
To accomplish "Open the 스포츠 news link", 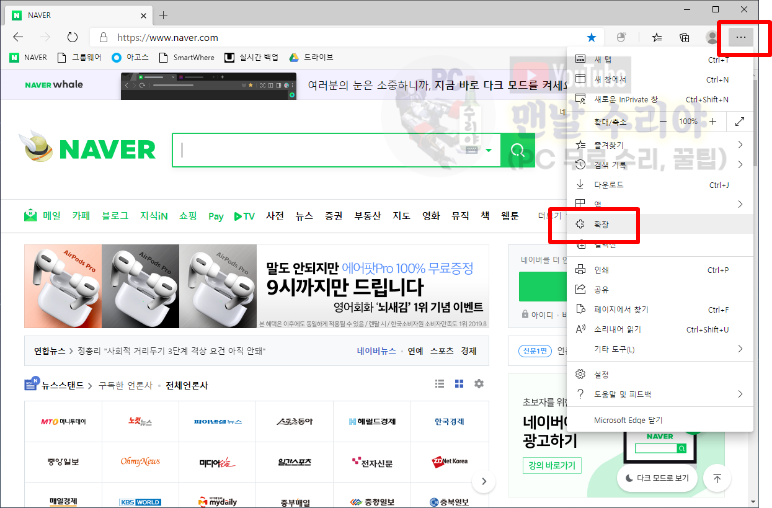I will (441, 351).
